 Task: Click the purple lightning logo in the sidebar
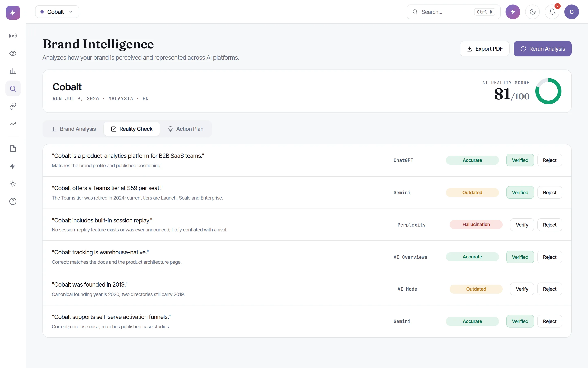(x=13, y=13)
